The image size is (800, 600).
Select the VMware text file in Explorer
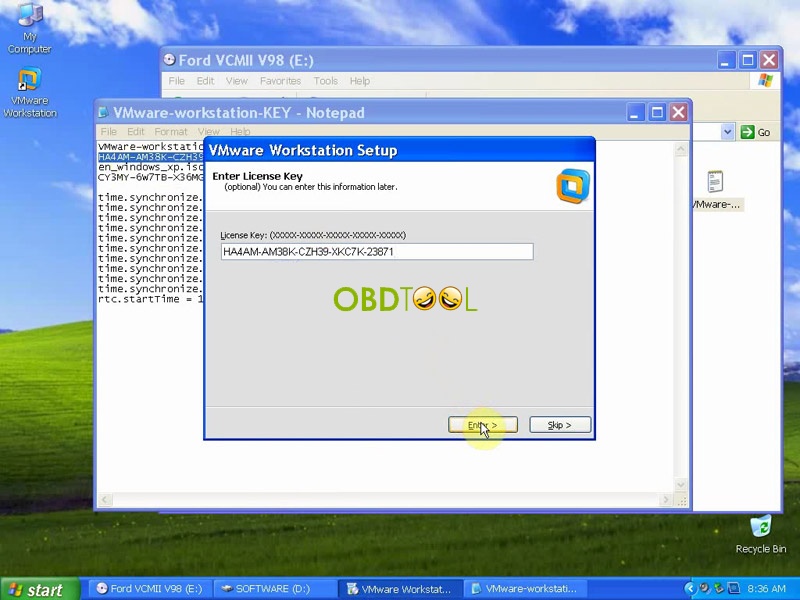click(716, 190)
